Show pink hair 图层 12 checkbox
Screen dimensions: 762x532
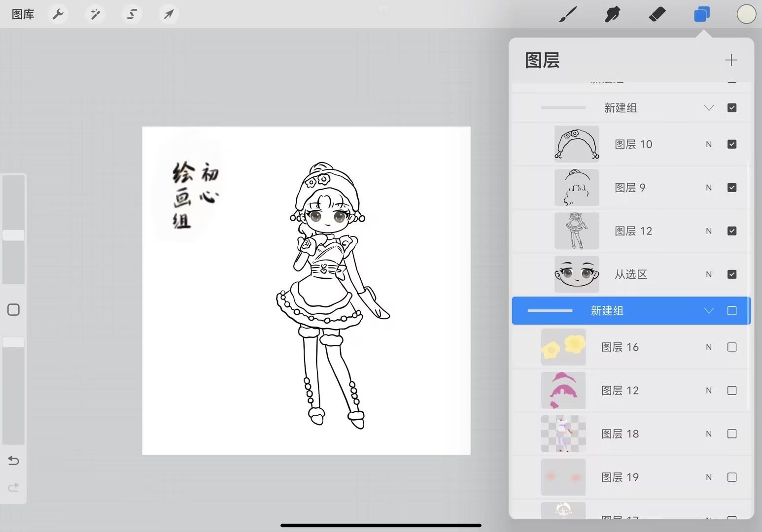732,391
